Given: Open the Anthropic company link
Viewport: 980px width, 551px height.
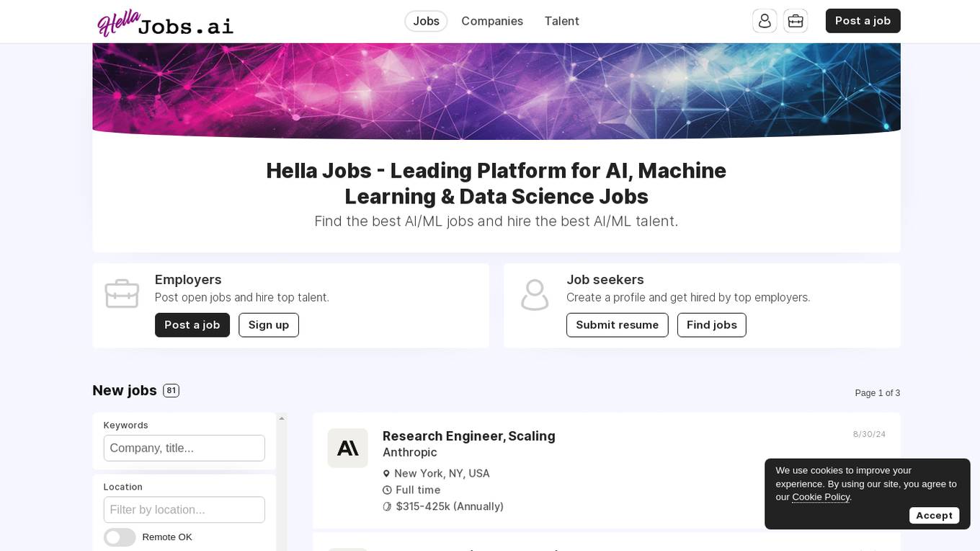Looking at the screenshot, I should click(409, 452).
